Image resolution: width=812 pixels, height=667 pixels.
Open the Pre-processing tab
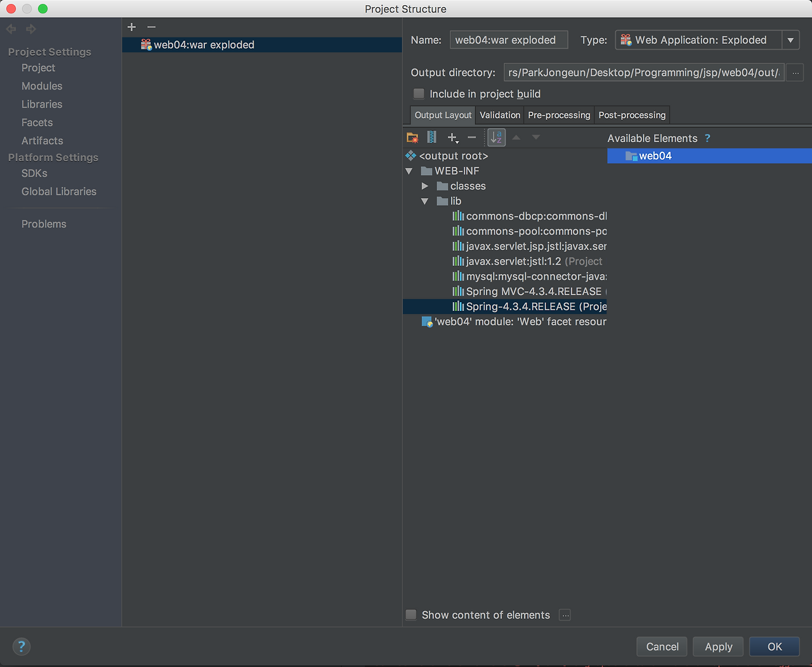point(559,115)
